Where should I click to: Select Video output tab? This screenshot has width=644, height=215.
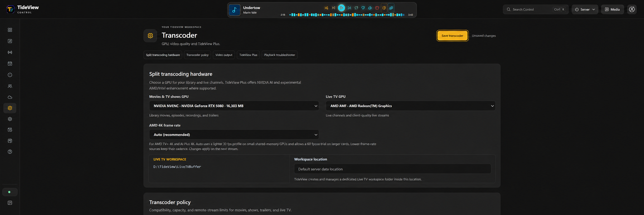click(224, 55)
